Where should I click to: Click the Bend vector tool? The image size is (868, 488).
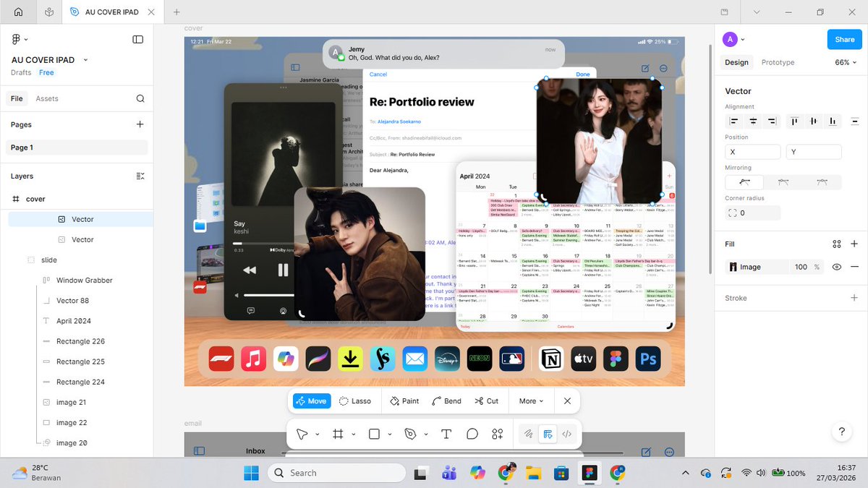click(446, 401)
